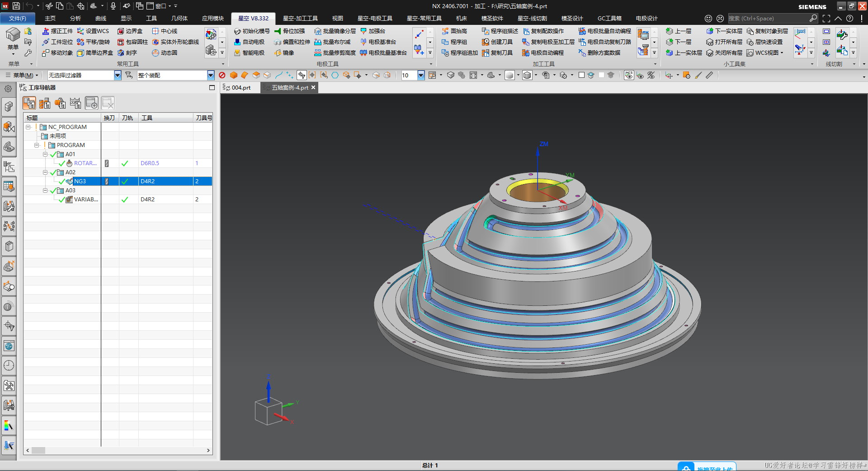Click the 换刀 column header
The image size is (868, 471).
110,118
